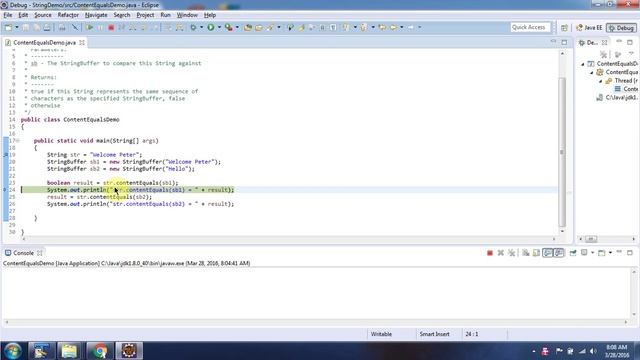Screen dimensions: 640x360
Task: Open the Run configurations dropdown arrow
Action: pyautogui.click(x=219, y=27)
